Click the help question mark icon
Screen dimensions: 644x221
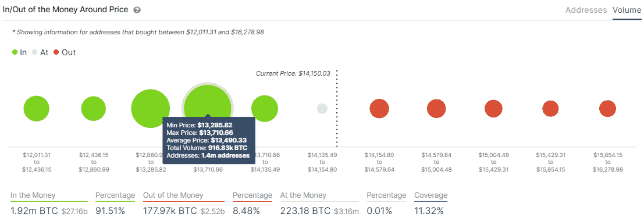[137, 10]
